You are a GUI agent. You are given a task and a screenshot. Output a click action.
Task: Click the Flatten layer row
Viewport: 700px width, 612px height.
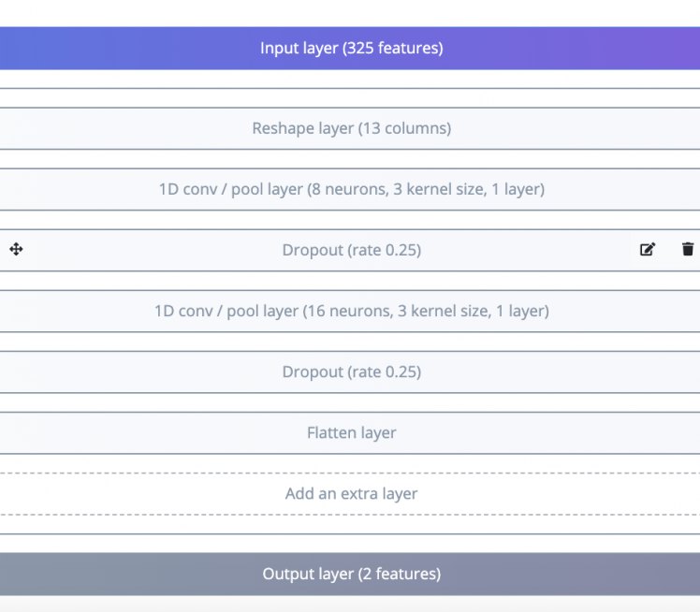click(350, 432)
